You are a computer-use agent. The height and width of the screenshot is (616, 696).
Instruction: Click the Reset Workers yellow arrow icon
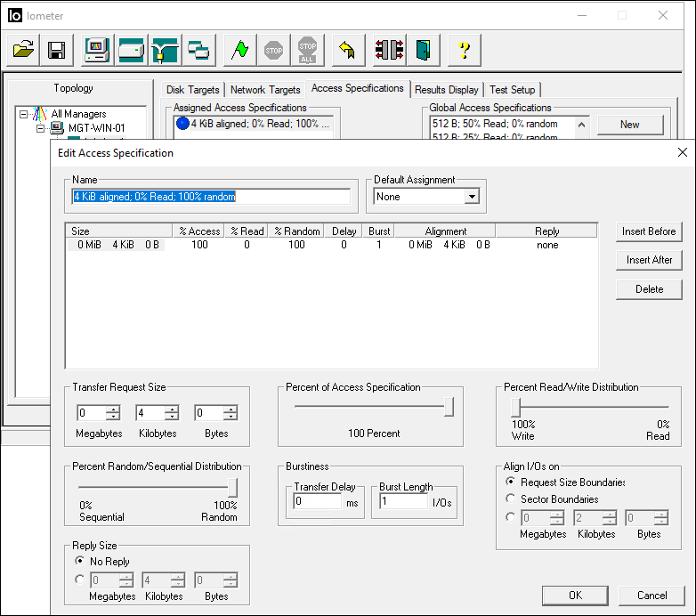349,50
